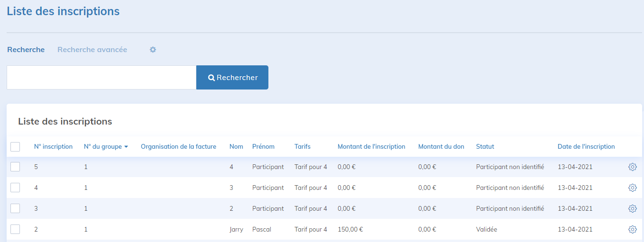The image size is (644, 242).
Task: Sort by Date de l'inscription header
Action: coord(586,147)
